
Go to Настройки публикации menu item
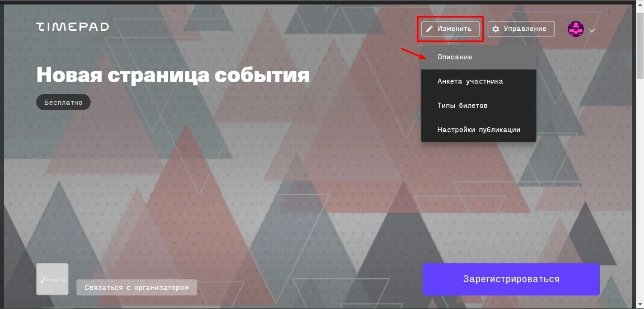479,130
